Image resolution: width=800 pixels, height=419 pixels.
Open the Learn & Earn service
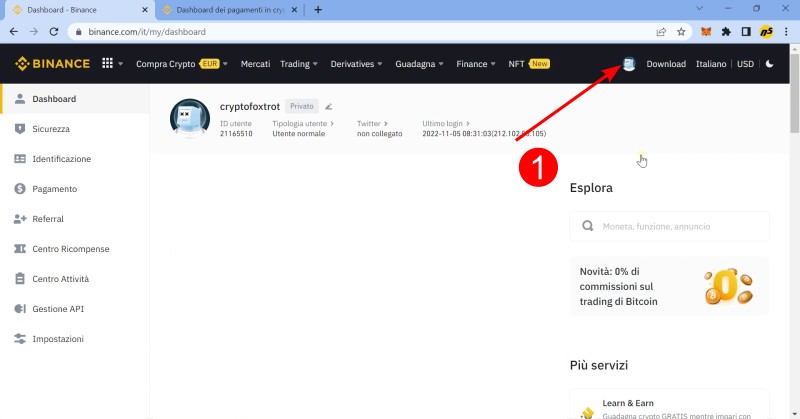pos(669,405)
